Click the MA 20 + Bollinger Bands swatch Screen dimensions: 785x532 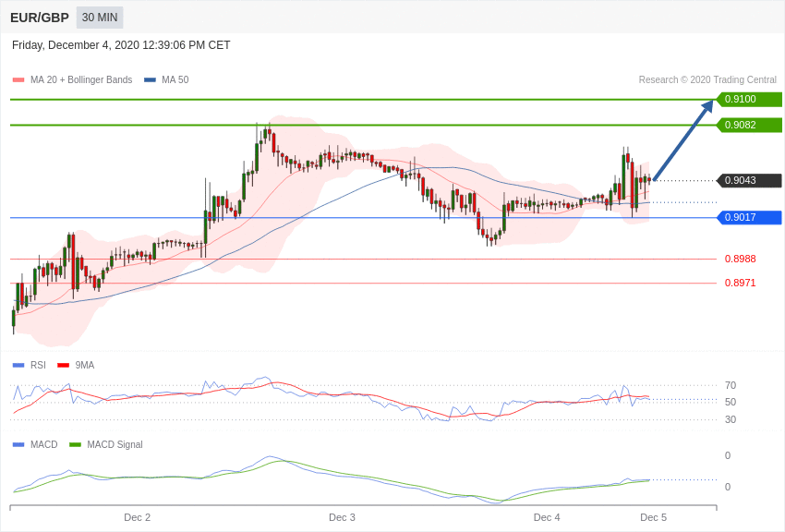[x=18, y=79]
